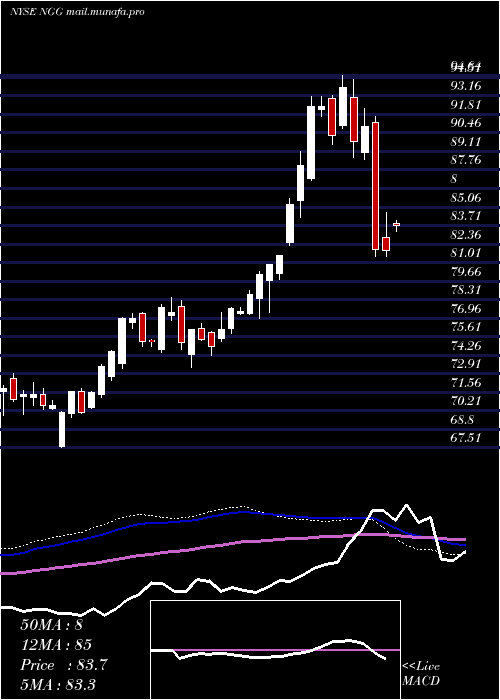This screenshot has height=700, width=500.
Task: Select the 90.46 price axis label
Action: pos(466,123)
